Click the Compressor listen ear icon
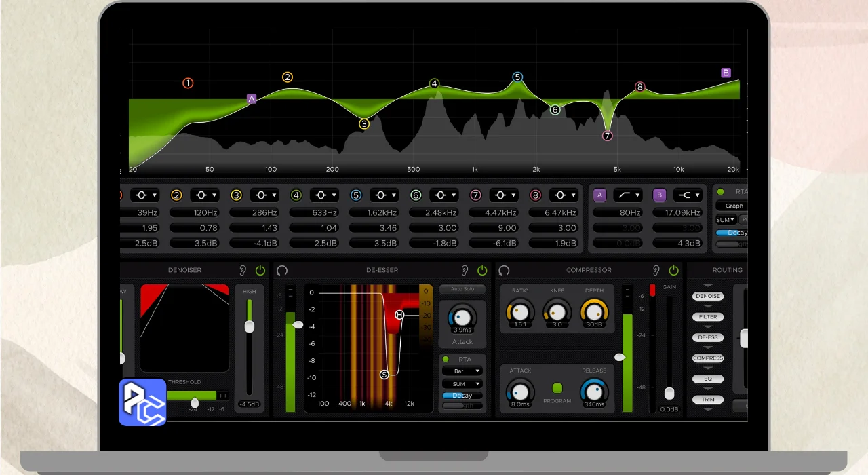This screenshot has height=475, width=868. 656,270
